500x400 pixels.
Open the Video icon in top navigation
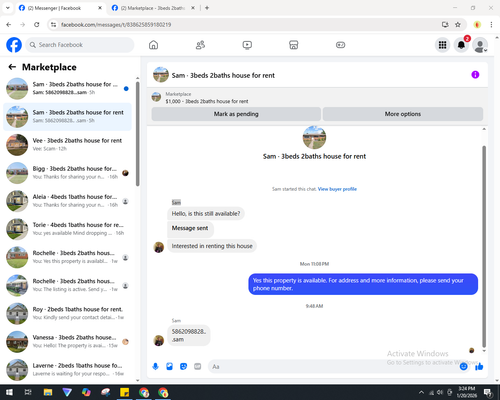point(247,45)
